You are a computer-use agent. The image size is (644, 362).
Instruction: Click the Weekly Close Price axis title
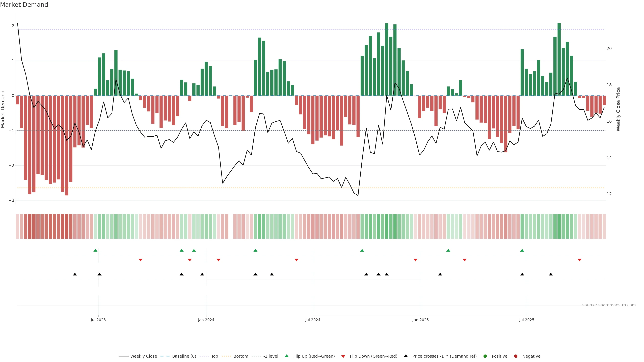(618, 109)
